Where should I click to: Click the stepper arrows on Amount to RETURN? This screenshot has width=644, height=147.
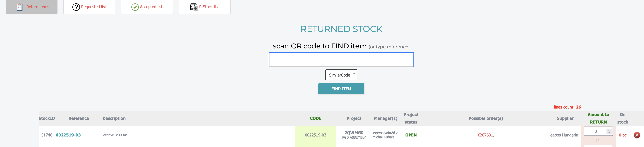point(609,131)
